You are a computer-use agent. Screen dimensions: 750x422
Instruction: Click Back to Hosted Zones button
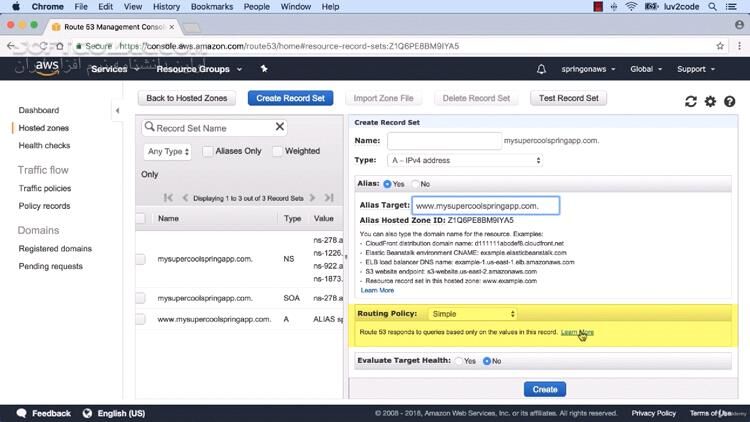coord(189,98)
